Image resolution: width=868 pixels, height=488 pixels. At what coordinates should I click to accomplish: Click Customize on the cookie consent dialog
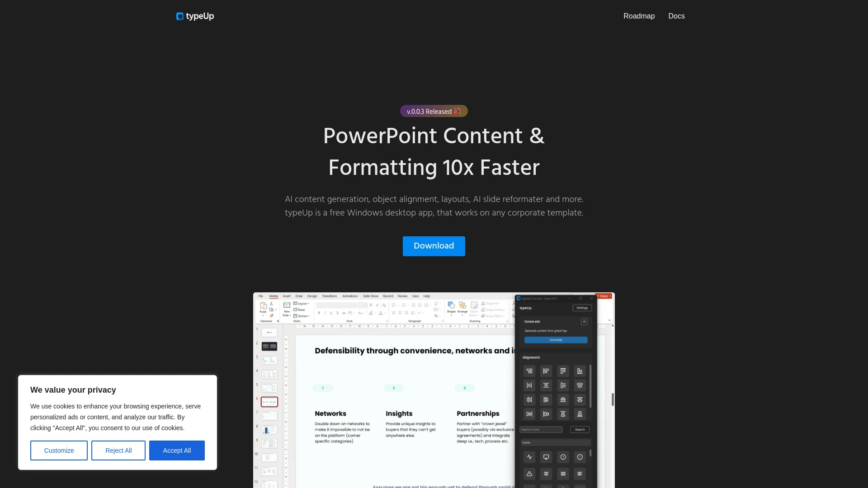tap(58, 450)
